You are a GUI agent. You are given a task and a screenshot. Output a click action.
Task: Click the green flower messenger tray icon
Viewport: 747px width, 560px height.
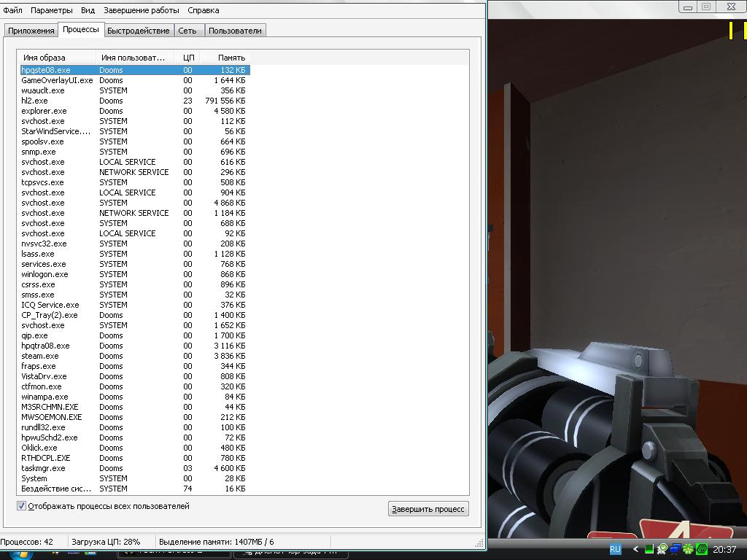point(689,549)
